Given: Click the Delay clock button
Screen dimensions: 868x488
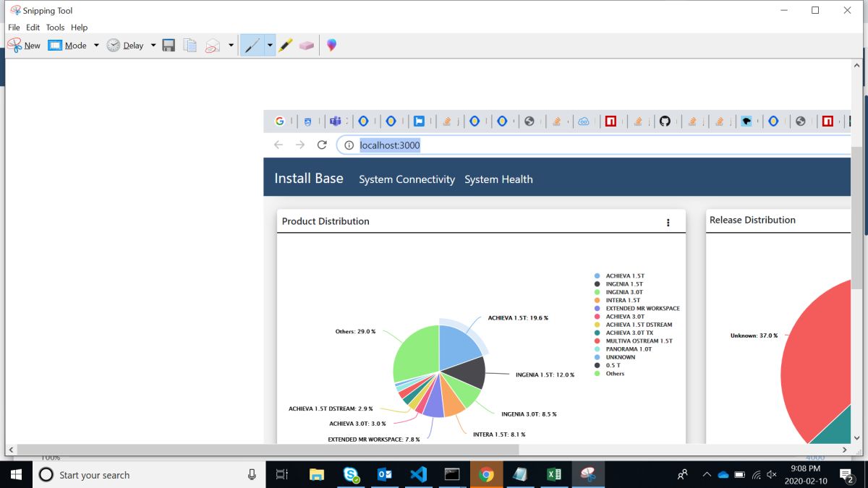Looking at the screenshot, I should pos(125,45).
